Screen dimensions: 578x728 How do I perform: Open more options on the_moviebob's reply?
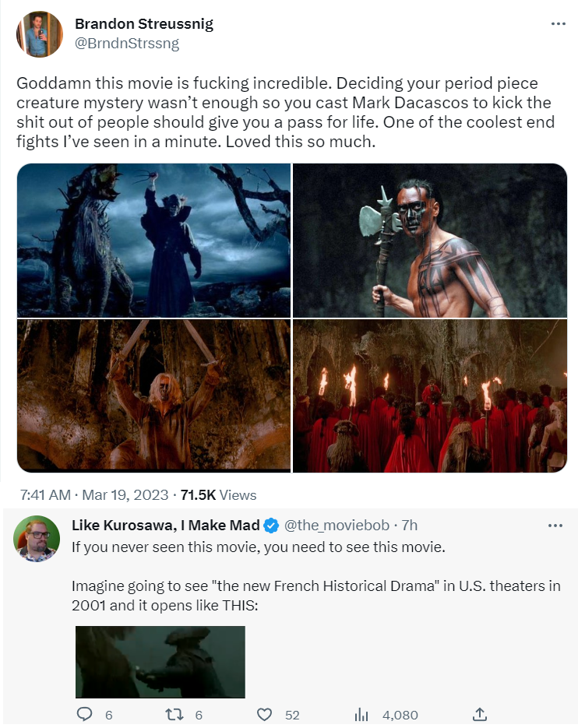pos(555,526)
